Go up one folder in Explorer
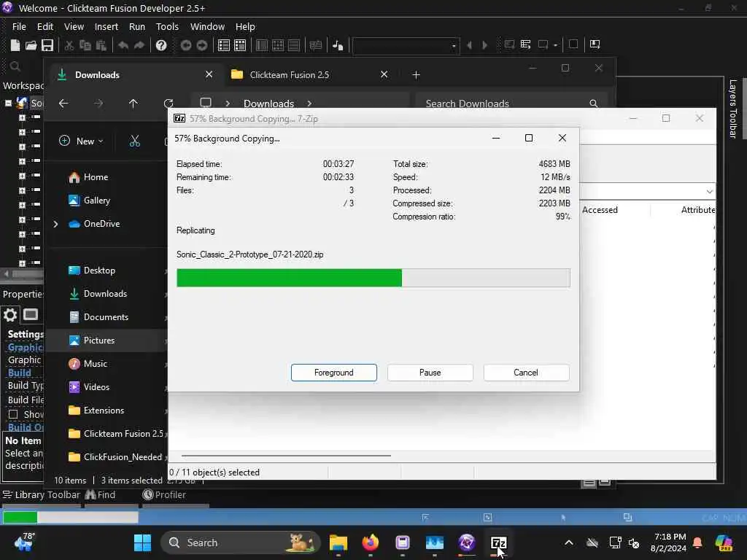 click(x=133, y=104)
